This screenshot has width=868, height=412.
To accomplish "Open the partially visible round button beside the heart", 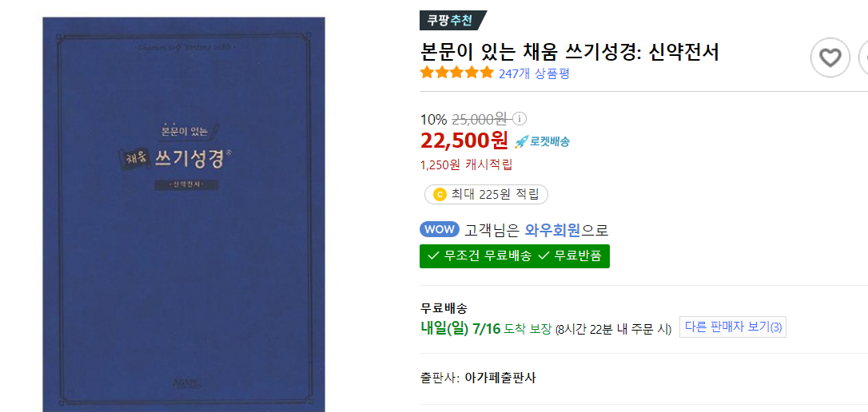I will pyautogui.click(x=863, y=57).
